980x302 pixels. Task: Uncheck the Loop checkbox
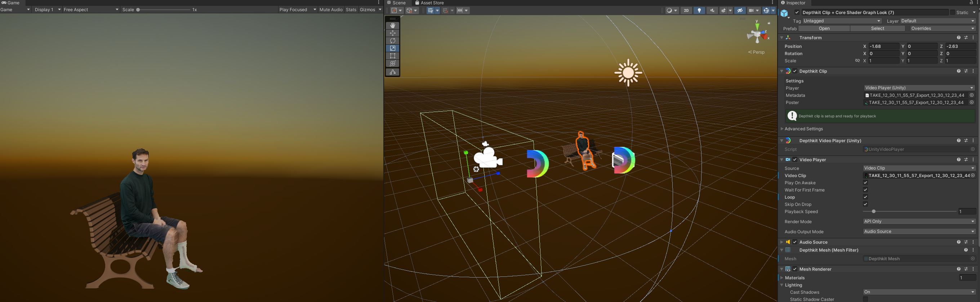tap(865, 197)
